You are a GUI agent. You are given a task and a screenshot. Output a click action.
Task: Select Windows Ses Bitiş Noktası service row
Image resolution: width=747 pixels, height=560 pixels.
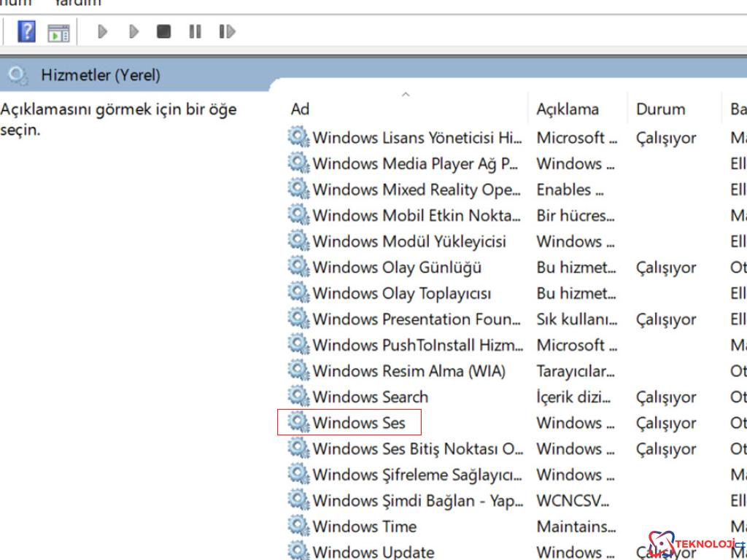click(x=417, y=448)
